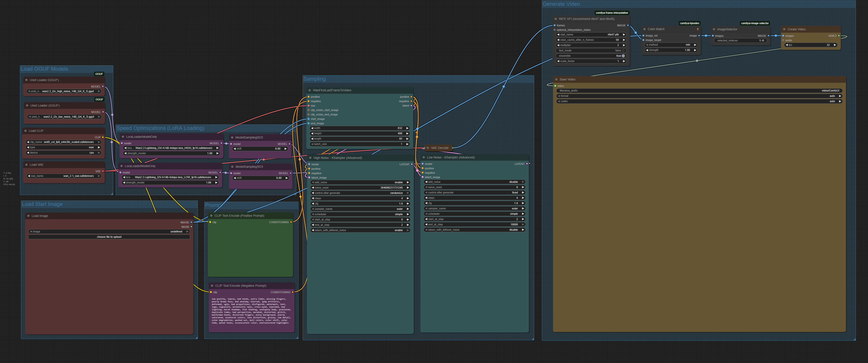Collapse the Load VAE node via its dot
Screen dimensions: 868x363
27,165
